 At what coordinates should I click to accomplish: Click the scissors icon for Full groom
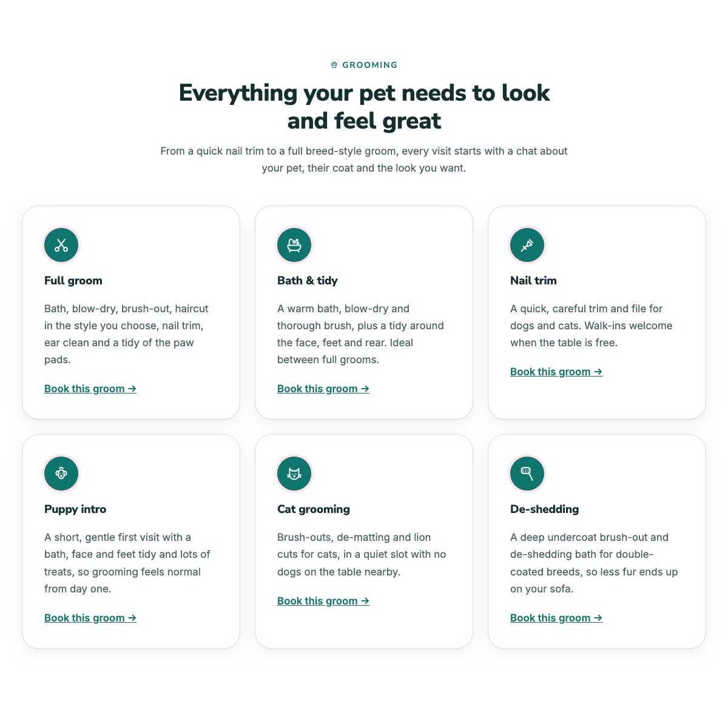point(61,245)
